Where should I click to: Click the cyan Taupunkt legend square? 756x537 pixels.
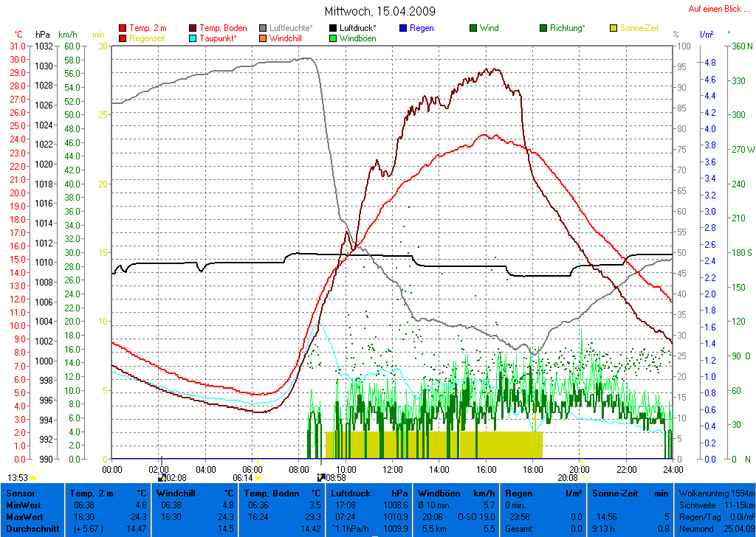click(x=193, y=38)
